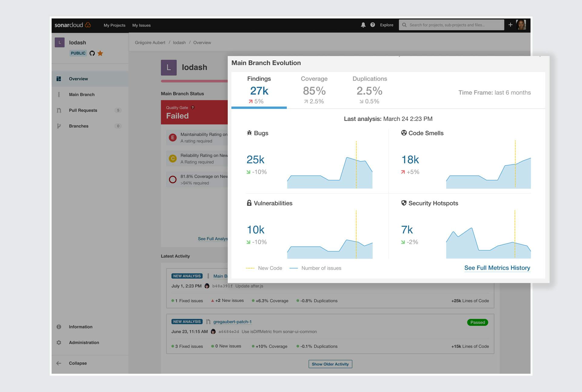582x392 pixels.
Task: Open My Projects menu
Action: [x=115, y=25]
